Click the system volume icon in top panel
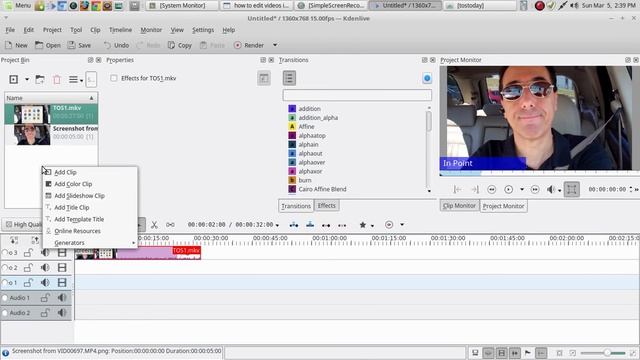This screenshot has width=640, height=360. tap(574, 6)
